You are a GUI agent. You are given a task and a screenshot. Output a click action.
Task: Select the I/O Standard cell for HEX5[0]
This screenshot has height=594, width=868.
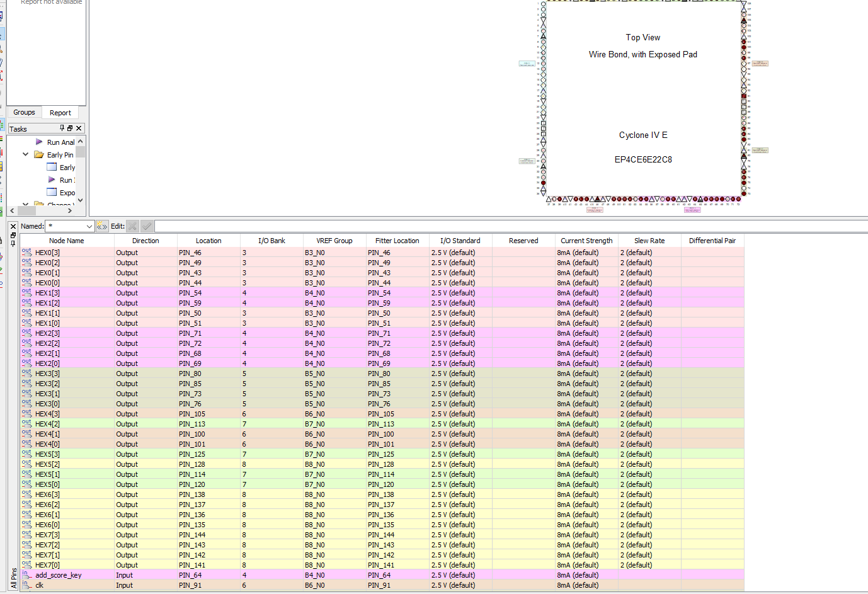(460, 484)
